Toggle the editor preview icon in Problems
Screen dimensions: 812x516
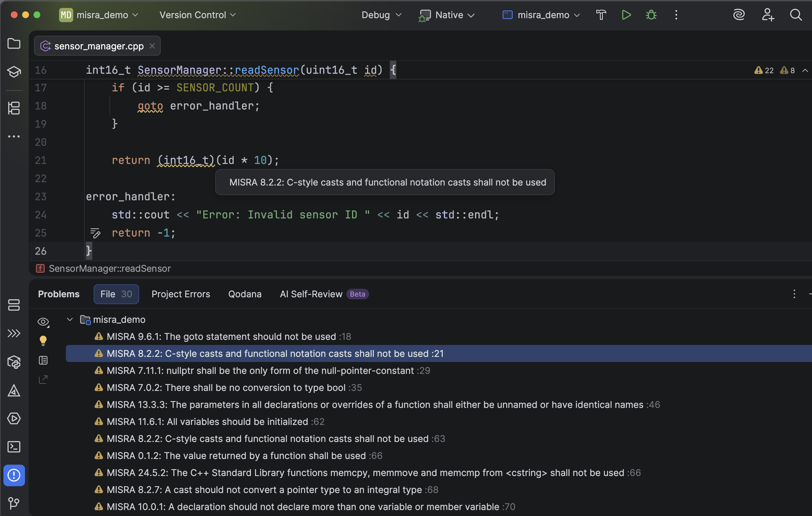[x=43, y=360]
